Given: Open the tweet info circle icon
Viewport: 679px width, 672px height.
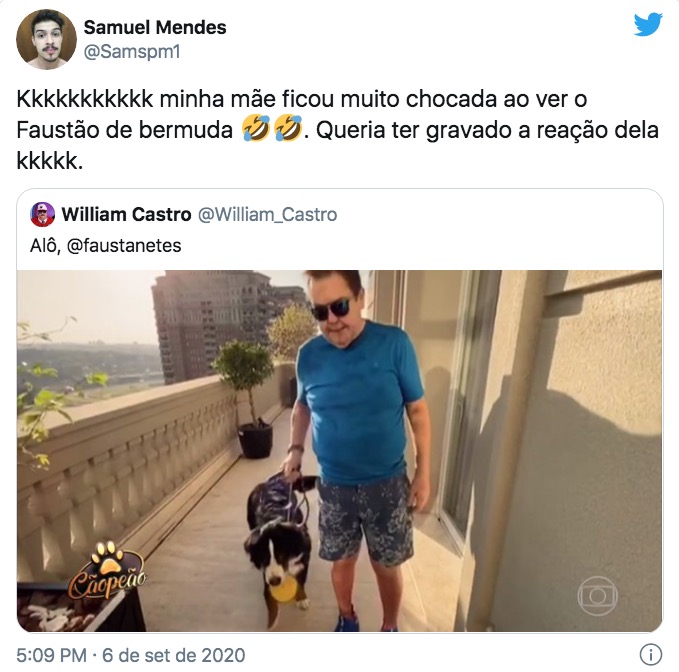Looking at the screenshot, I should pyautogui.click(x=650, y=654).
